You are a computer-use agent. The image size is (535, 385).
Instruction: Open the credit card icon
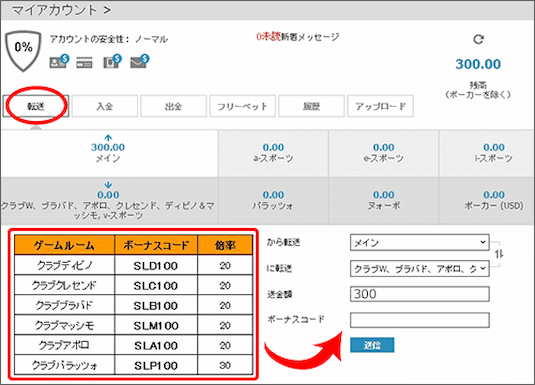(84, 63)
